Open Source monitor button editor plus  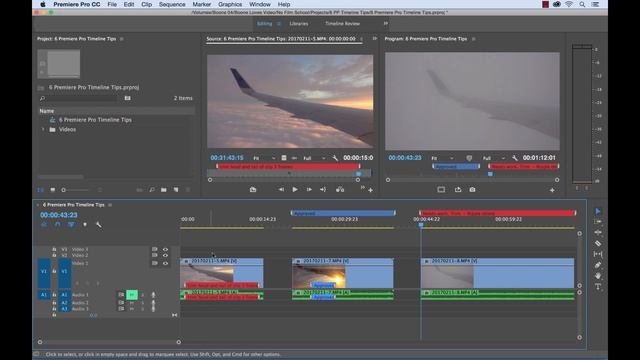tap(370, 190)
